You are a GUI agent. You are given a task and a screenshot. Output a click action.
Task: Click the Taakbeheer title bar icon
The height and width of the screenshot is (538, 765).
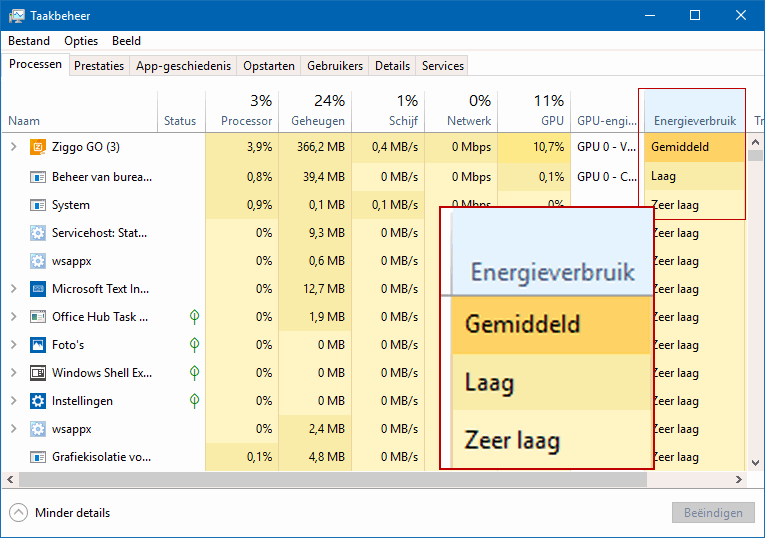[x=17, y=16]
